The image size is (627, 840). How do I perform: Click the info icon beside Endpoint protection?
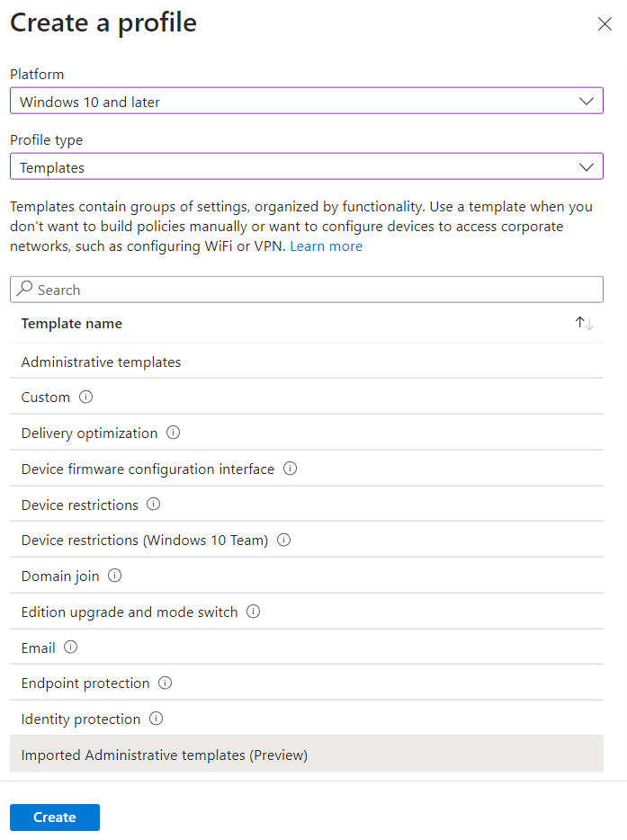(165, 683)
